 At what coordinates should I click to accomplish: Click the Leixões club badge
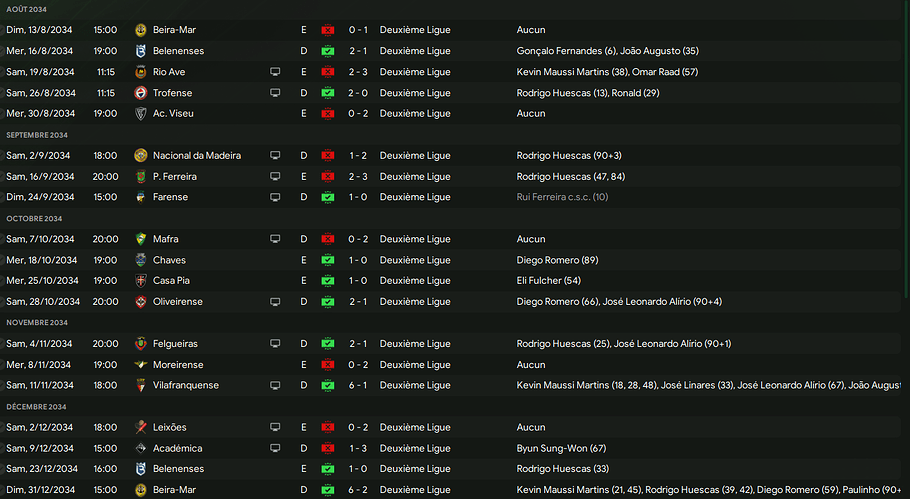[x=141, y=427]
